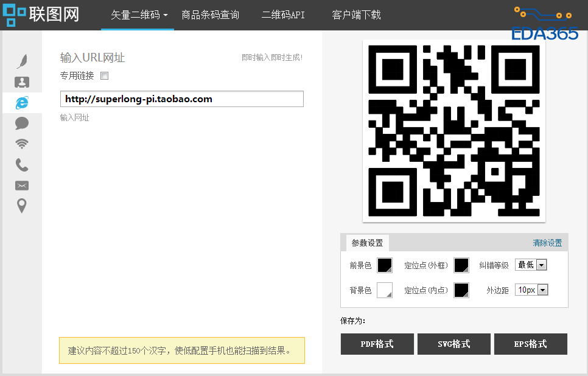Click the 即时输入即时生成! text

272,57
